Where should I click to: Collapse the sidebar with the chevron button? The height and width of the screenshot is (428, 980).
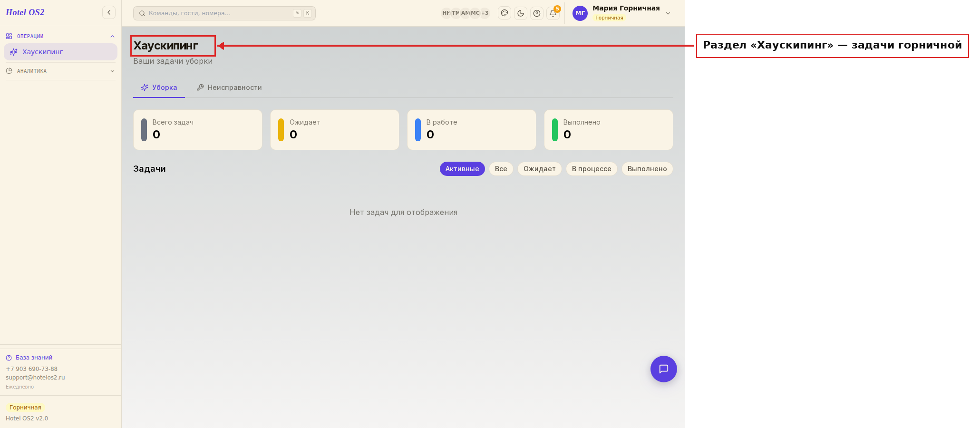pyautogui.click(x=109, y=12)
